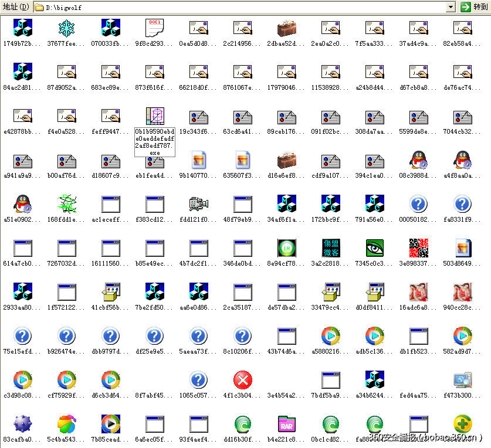Click the red X icon file 4f1c3b04
Screen dimensions: 491x448
click(x=242, y=380)
